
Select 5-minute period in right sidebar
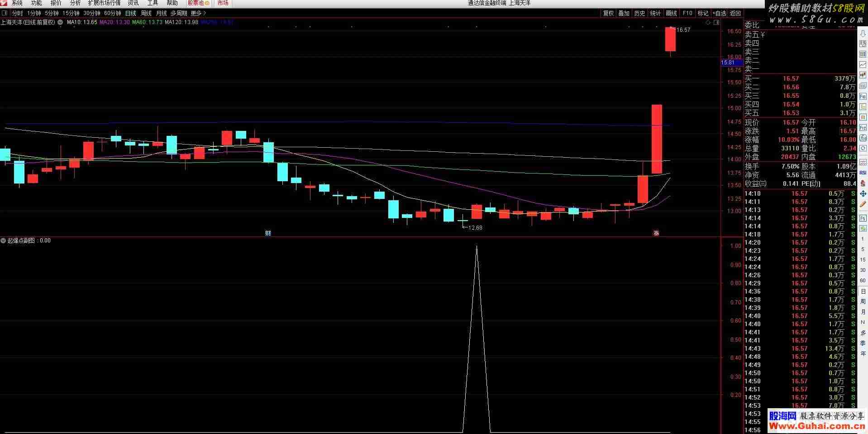point(863,249)
